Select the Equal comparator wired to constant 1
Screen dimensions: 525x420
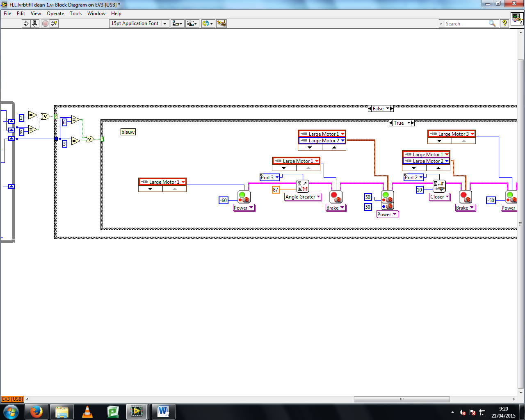[32, 116]
